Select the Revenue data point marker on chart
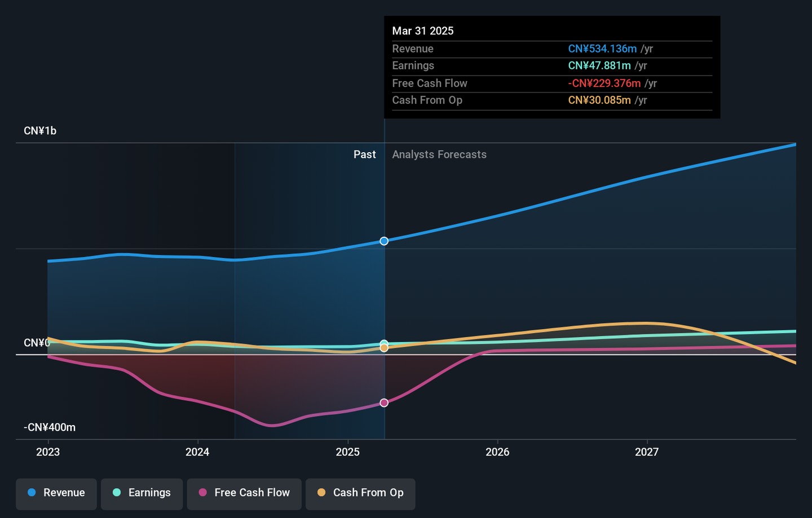812x518 pixels. coord(384,241)
